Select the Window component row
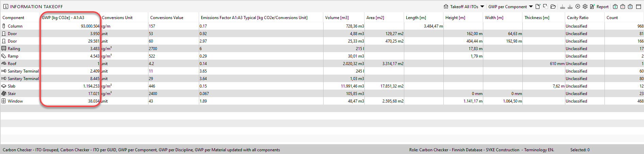 coord(15,101)
